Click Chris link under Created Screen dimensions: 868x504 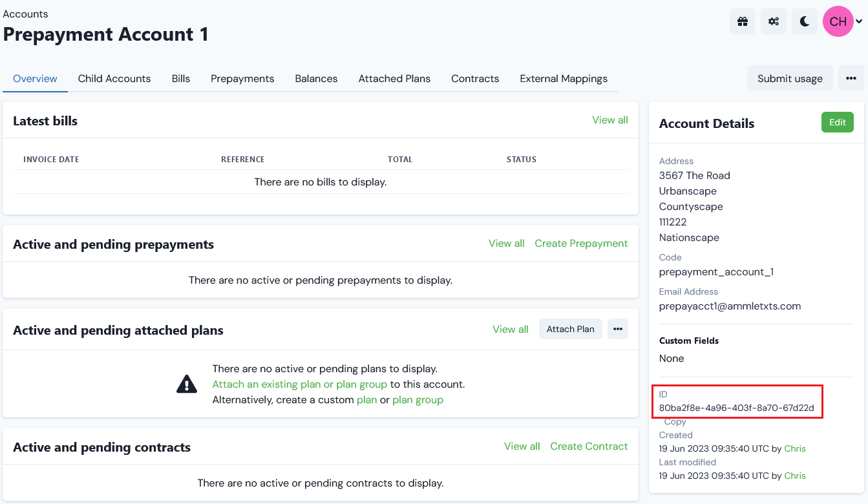coord(795,448)
